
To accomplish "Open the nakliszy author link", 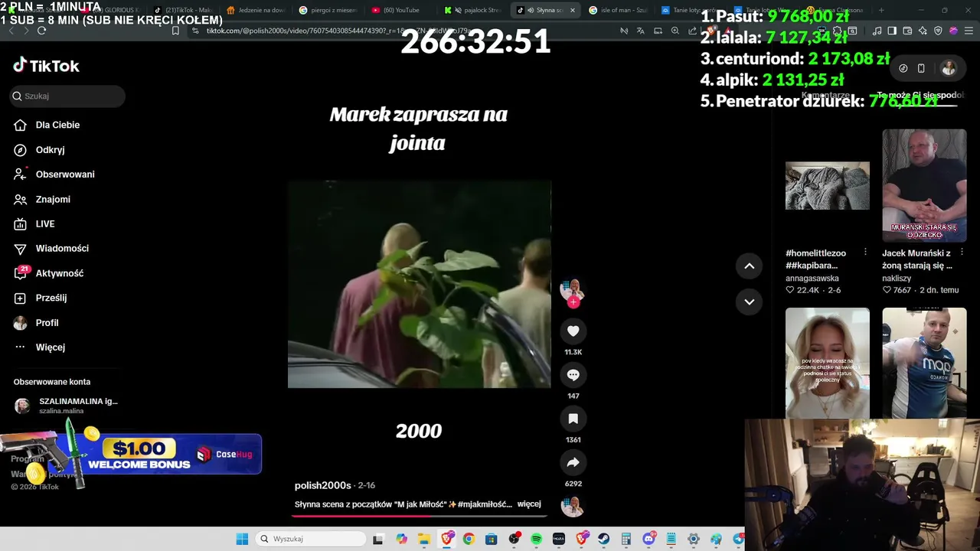I will [x=897, y=279].
